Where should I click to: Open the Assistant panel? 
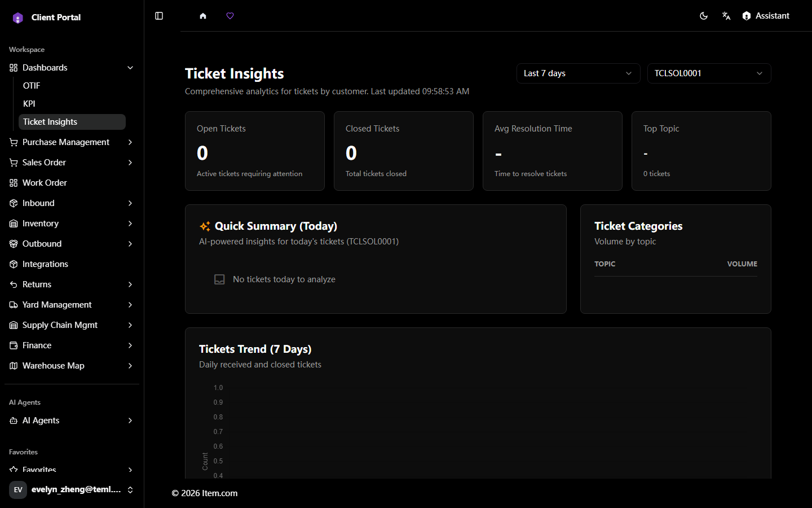pos(766,16)
